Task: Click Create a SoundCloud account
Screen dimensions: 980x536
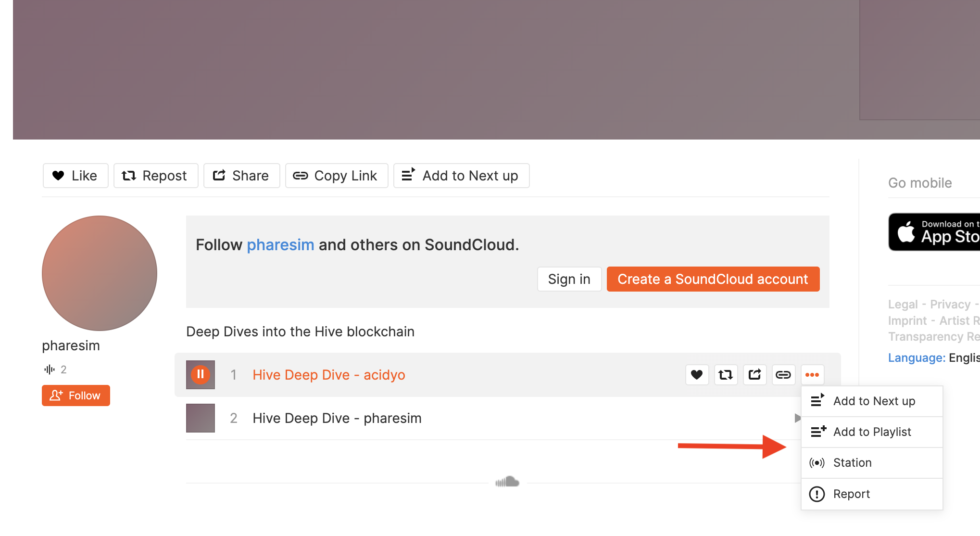Action: point(713,279)
